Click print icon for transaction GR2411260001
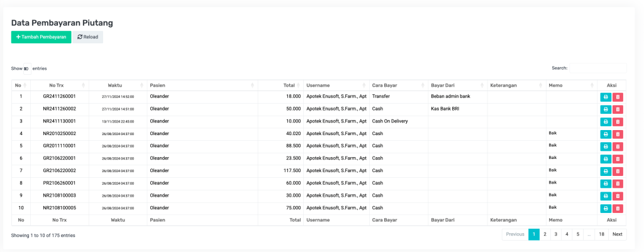 (606, 97)
